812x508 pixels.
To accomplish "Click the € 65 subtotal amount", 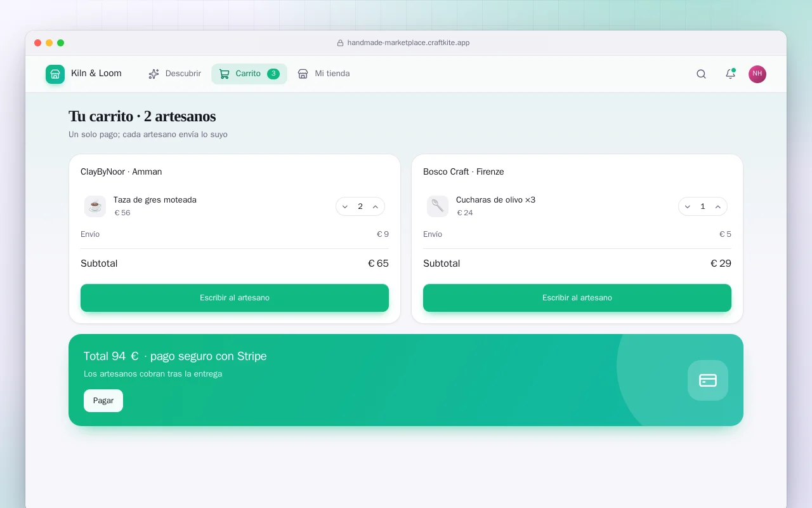I will pos(378,264).
